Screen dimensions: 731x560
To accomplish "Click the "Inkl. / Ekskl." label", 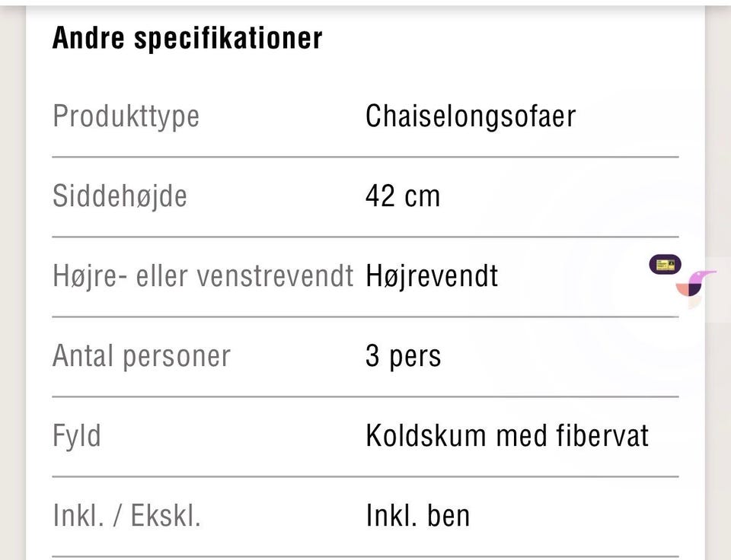I will [x=126, y=516].
